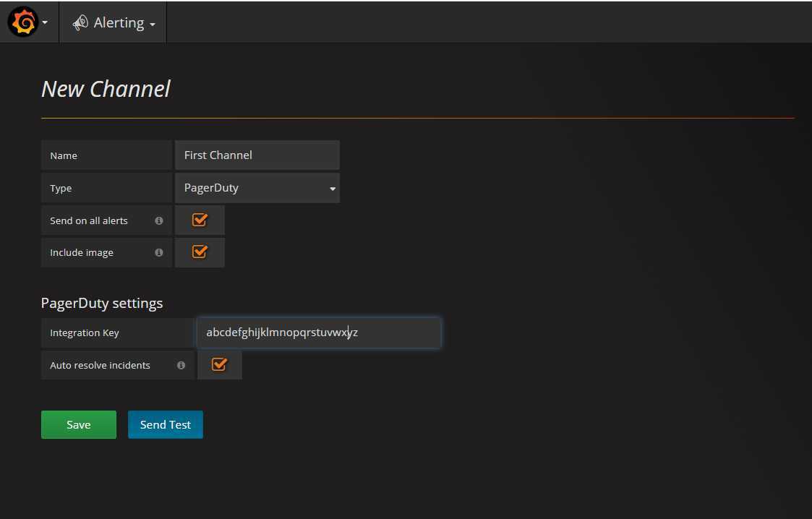812x519 pixels.
Task: Uncheck the Include image checkbox
Action: pyautogui.click(x=200, y=252)
